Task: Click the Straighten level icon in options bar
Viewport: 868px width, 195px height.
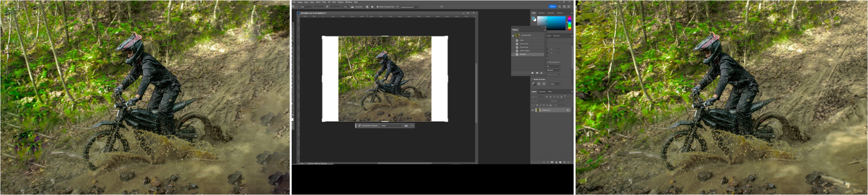Action: click(x=353, y=7)
